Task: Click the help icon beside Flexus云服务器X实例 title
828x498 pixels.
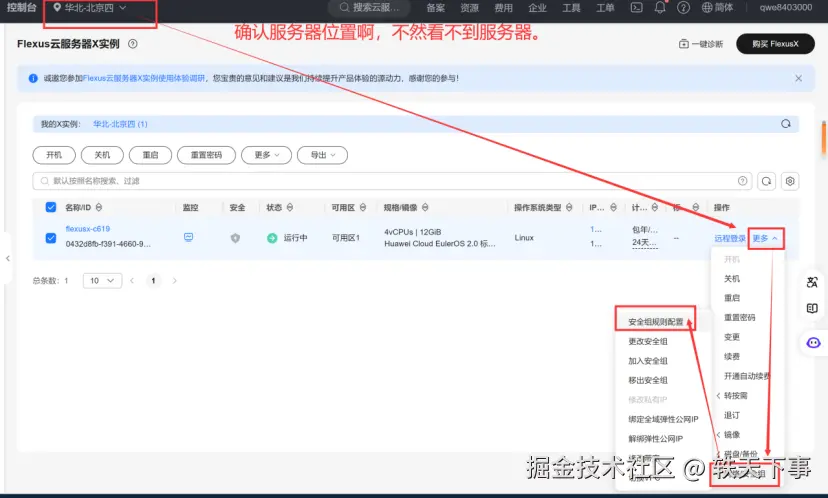Action: click(133, 44)
